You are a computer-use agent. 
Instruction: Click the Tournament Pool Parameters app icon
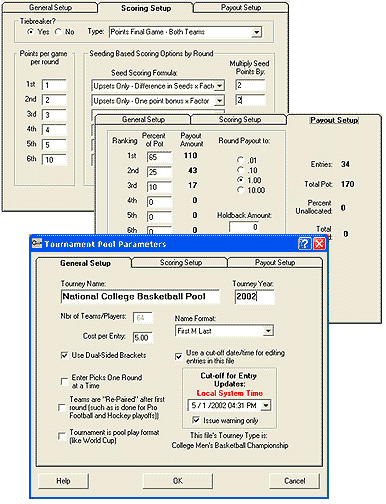[37, 244]
